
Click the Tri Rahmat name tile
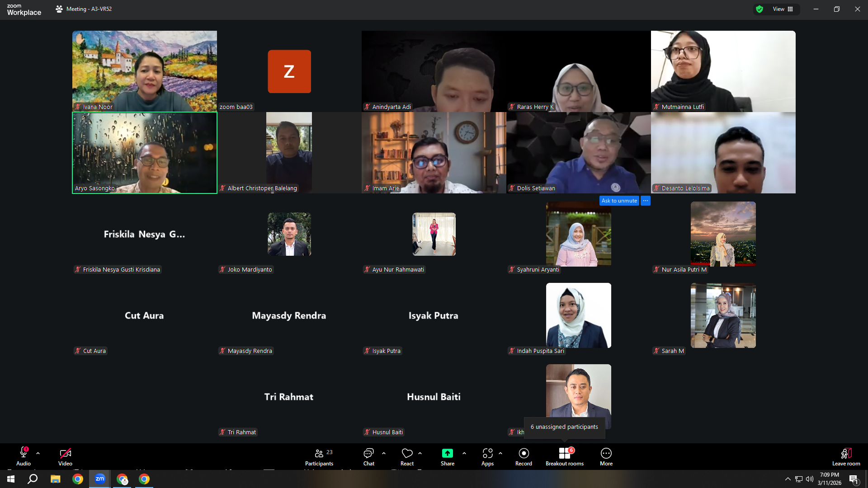(289, 397)
